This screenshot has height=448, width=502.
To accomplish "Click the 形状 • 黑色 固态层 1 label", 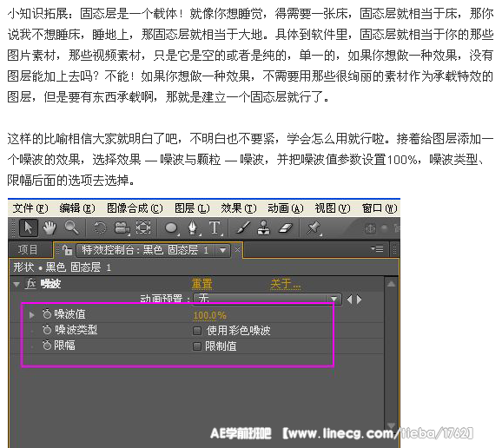I will coord(63,267).
